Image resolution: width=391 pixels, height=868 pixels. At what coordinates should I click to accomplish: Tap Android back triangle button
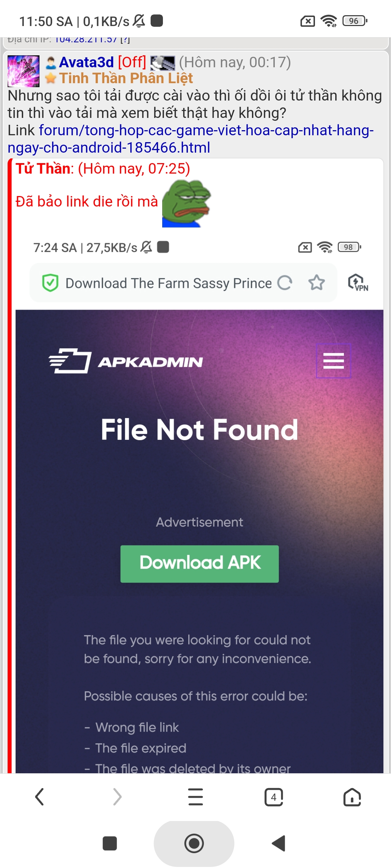[279, 843]
